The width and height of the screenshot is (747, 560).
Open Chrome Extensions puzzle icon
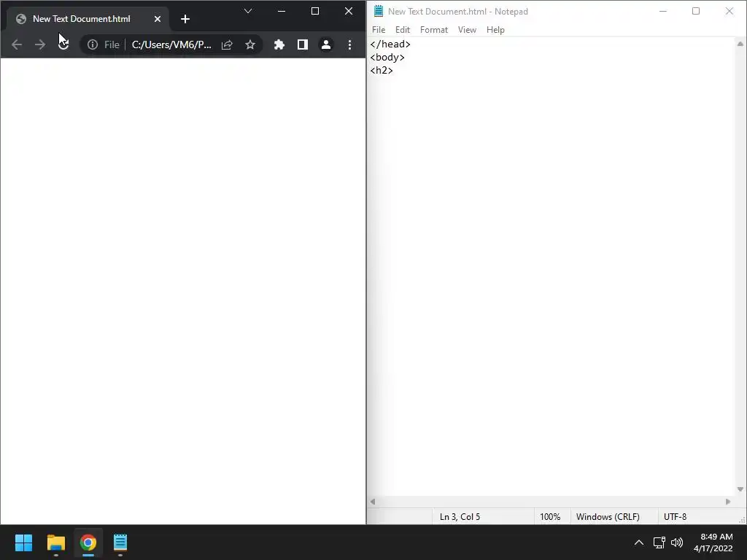tap(279, 44)
